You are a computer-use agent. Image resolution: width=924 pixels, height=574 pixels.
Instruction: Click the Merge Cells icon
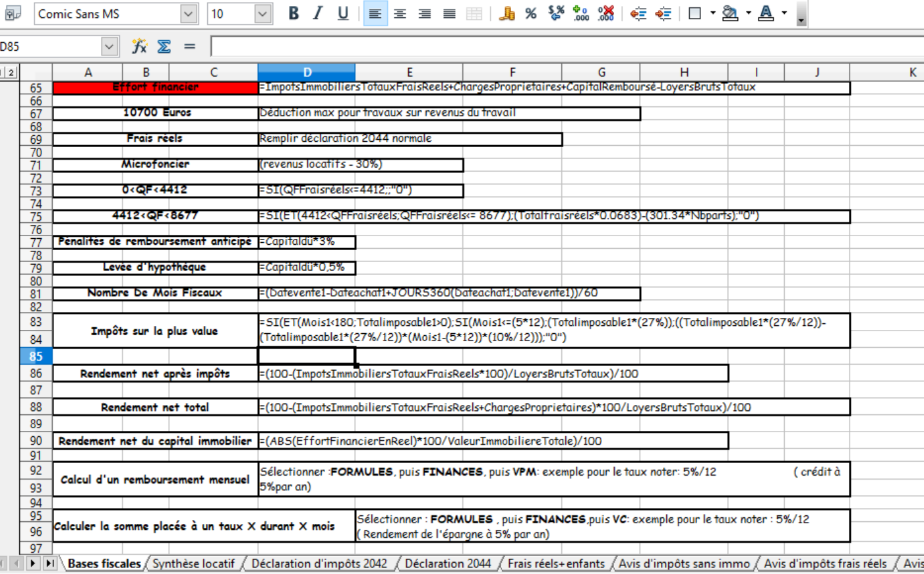point(474,13)
